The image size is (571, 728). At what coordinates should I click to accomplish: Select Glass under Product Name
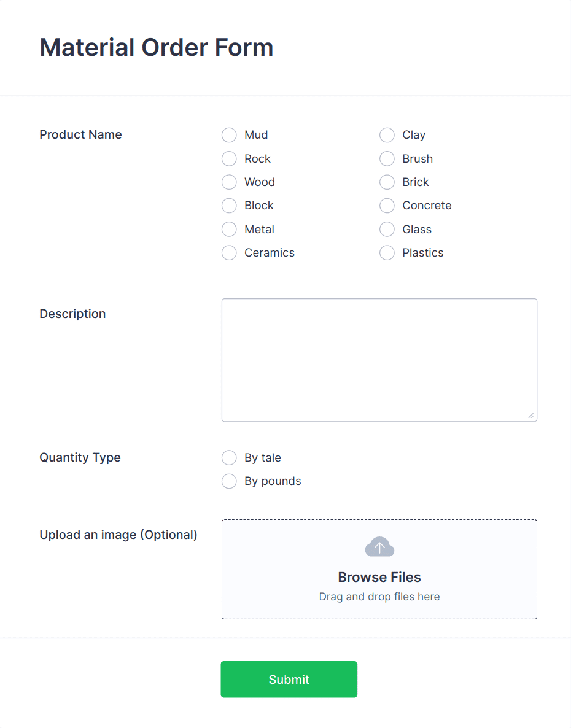tap(387, 229)
